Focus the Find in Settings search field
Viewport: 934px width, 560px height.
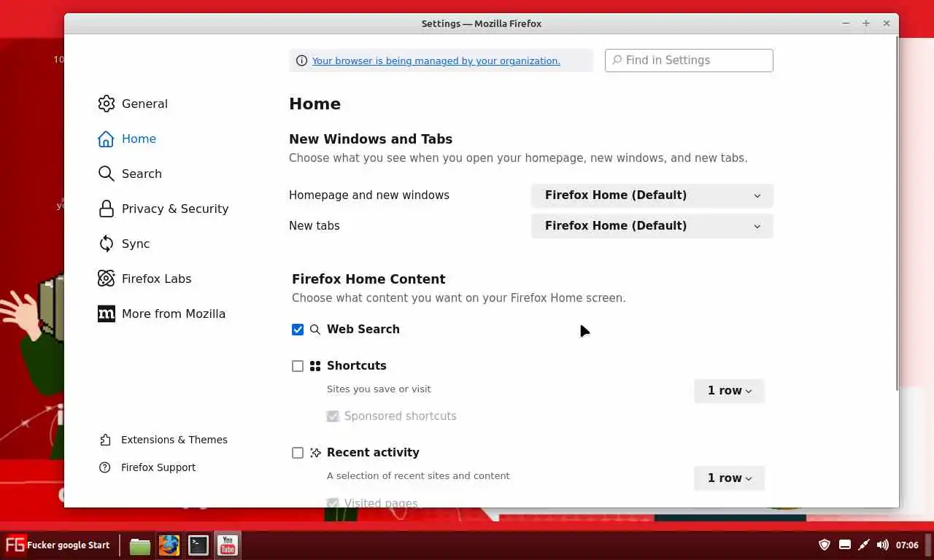(689, 61)
